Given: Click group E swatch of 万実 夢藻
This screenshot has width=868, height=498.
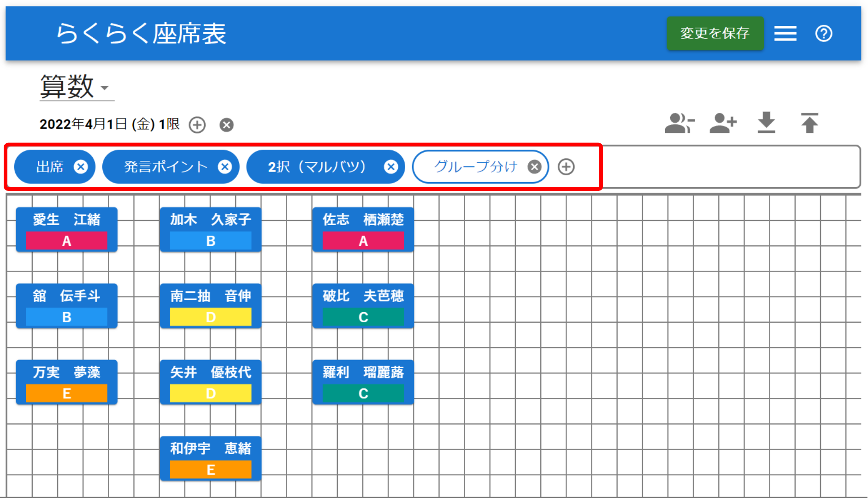Looking at the screenshot, I should pos(66,393).
